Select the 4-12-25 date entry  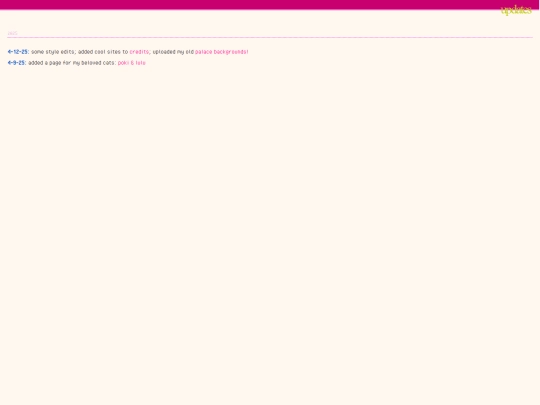click(18, 52)
